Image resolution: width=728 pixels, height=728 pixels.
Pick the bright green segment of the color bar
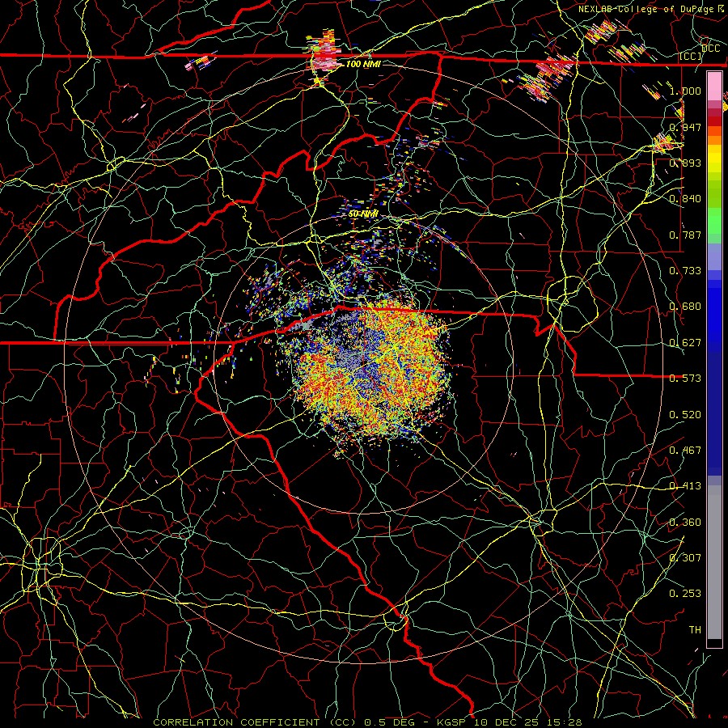point(714,221)
